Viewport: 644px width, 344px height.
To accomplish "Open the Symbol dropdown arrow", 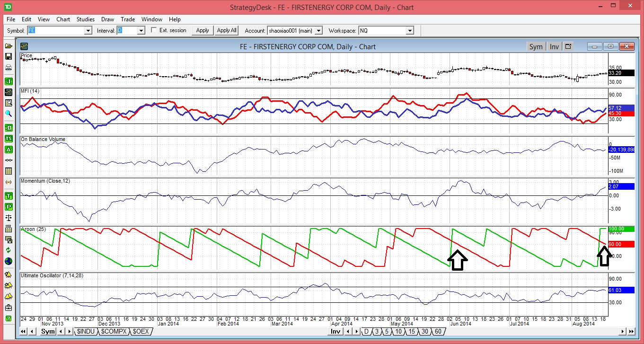I will coord(88,30).
